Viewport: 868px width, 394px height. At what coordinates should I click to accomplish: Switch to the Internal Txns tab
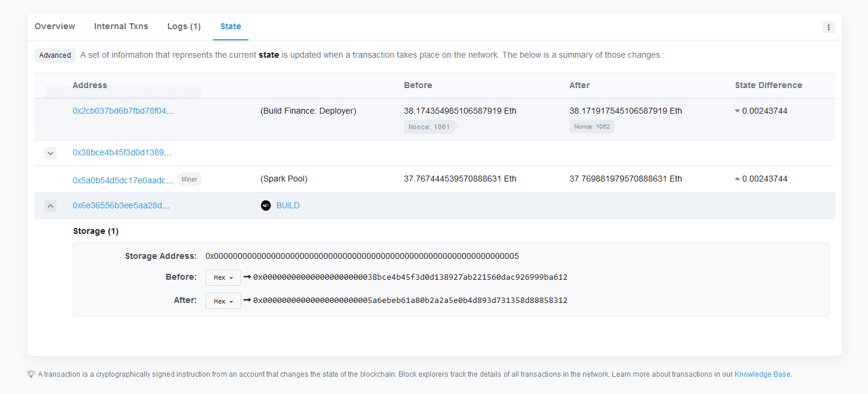[121, 26]
